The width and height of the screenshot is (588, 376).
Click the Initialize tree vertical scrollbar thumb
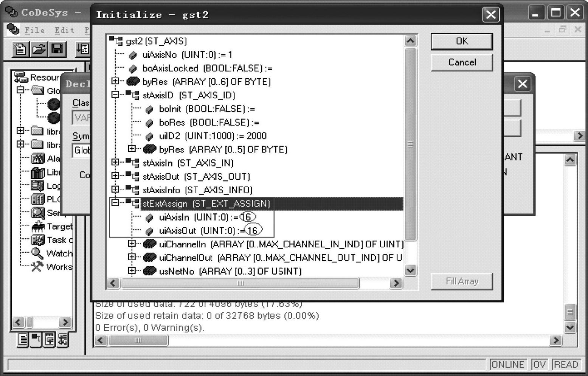pyautogui.click(x=410, y=144)
